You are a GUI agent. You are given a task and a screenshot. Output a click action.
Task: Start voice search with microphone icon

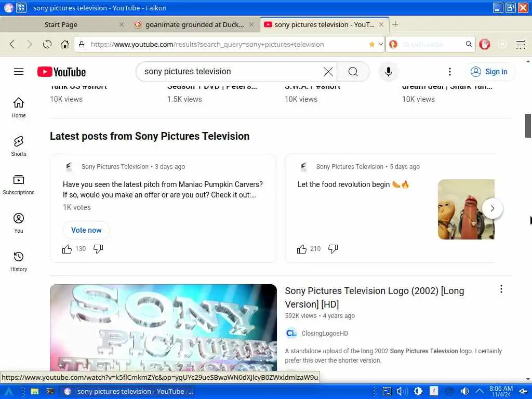[x=389, y=72]
